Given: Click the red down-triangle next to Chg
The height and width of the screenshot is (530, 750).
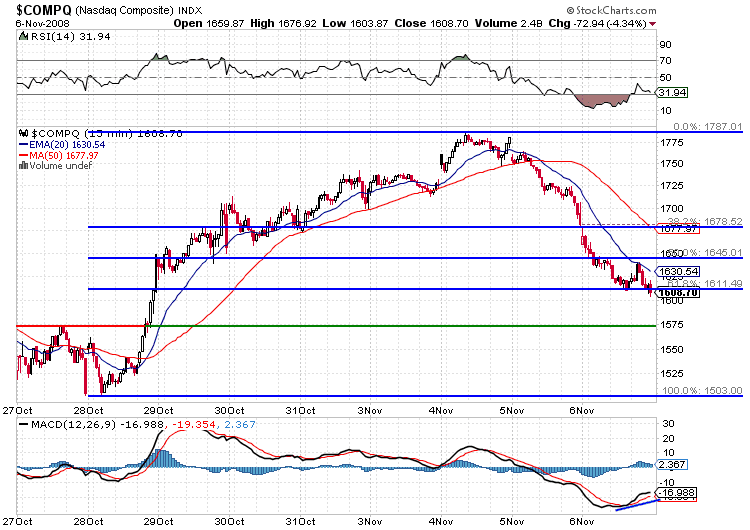Looking at the screenshot, I should [653, 23].
